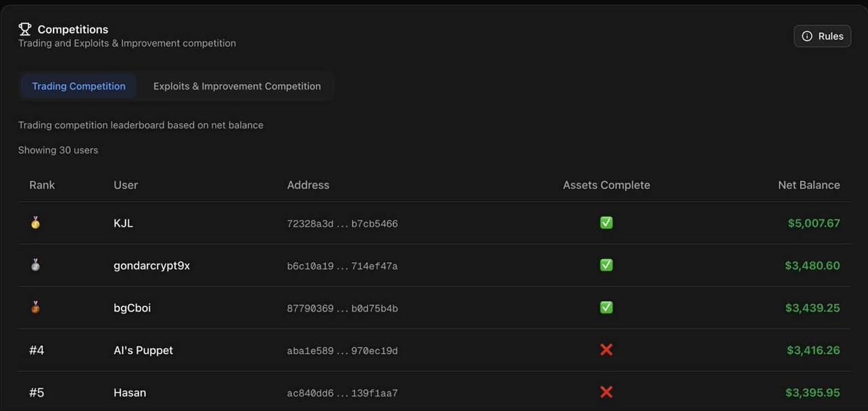Screen dimensions: 868x411
Task: Click the Rank column header
Action: tap(42, 185)
